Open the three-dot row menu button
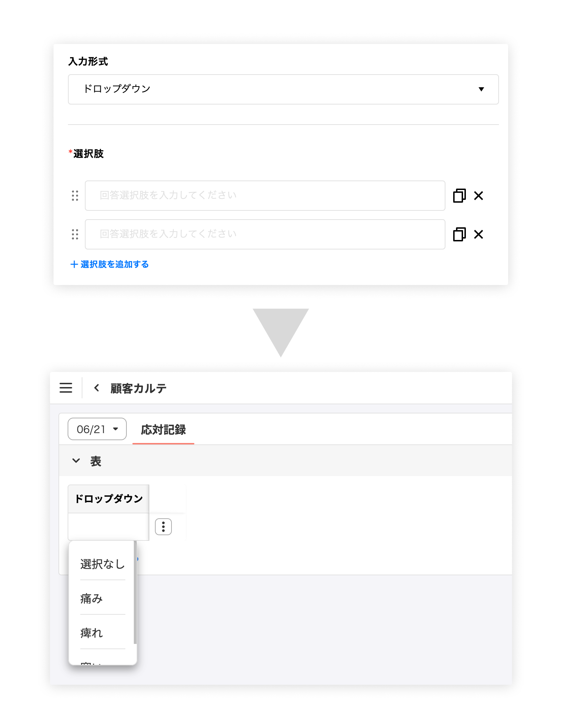 [x=163, y=527]
